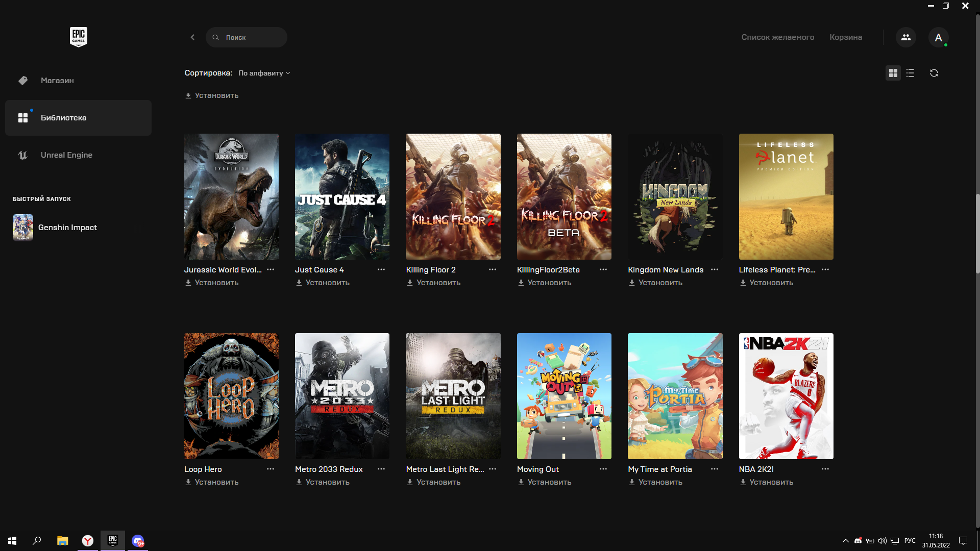Viewport: 980px width, 551px height.
Task: Open Yandex Browser from the taskbar
Action: [88, 541]
